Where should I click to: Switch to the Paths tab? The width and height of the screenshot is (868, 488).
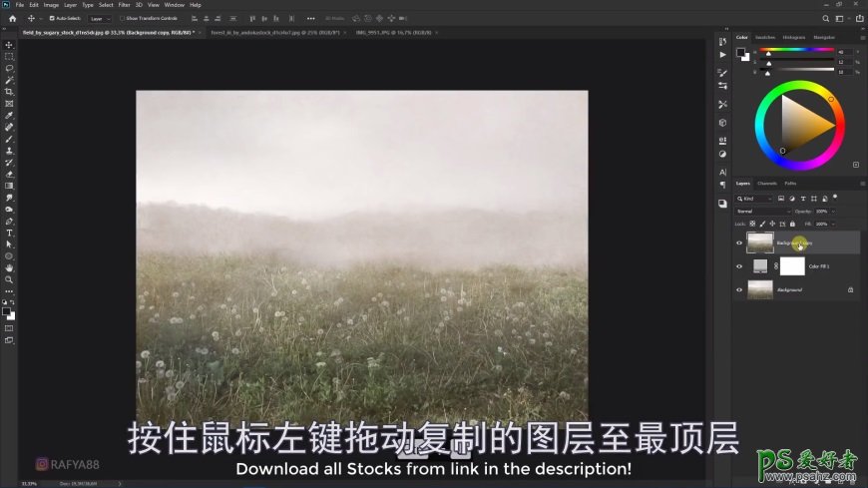pyautogui.click(x=790, y=184)
